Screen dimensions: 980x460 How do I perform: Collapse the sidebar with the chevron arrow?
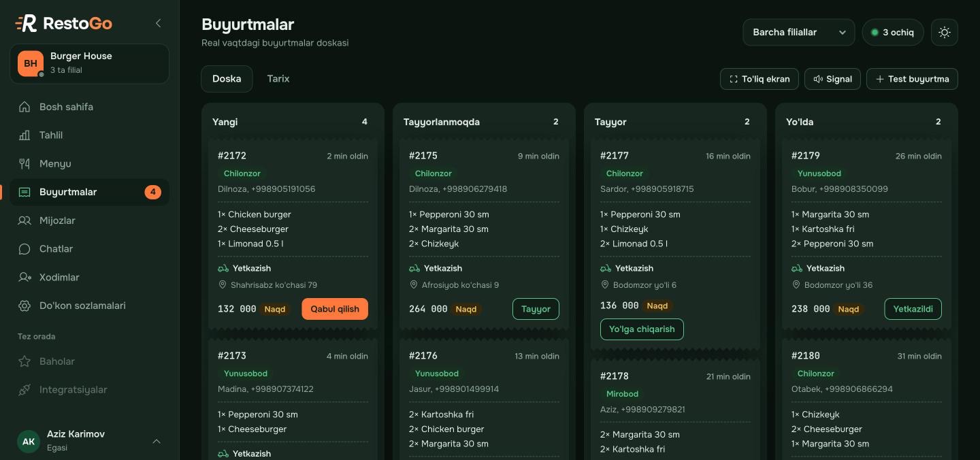point(159,23)
